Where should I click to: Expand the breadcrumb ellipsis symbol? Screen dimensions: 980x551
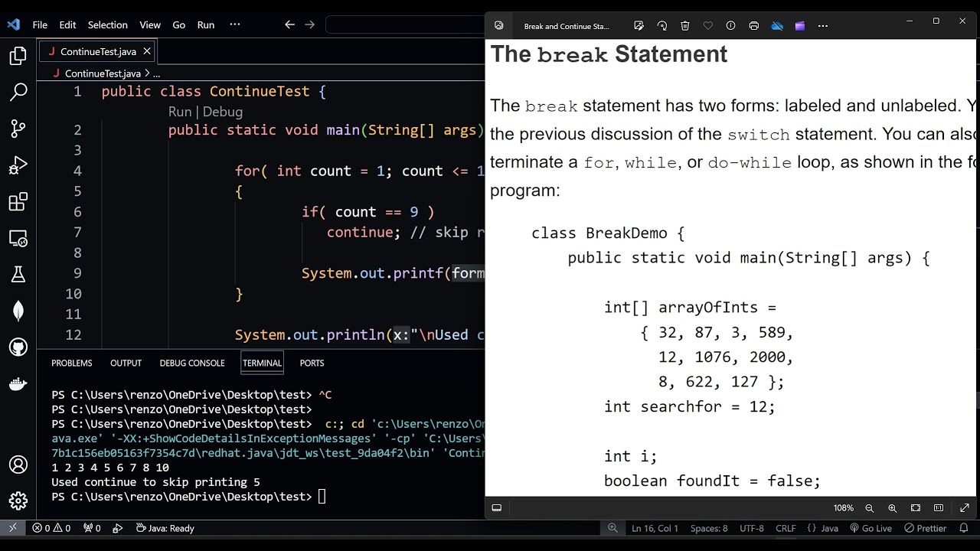[x=156, y=73]
